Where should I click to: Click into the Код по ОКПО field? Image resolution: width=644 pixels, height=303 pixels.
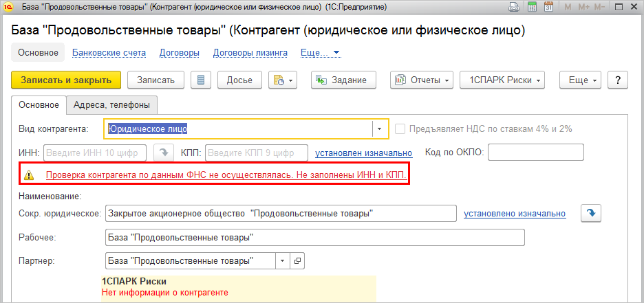tap(535, 152)
